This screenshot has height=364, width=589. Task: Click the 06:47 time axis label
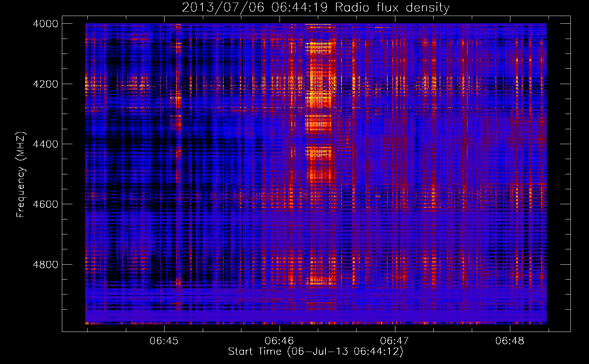(395, 341)
